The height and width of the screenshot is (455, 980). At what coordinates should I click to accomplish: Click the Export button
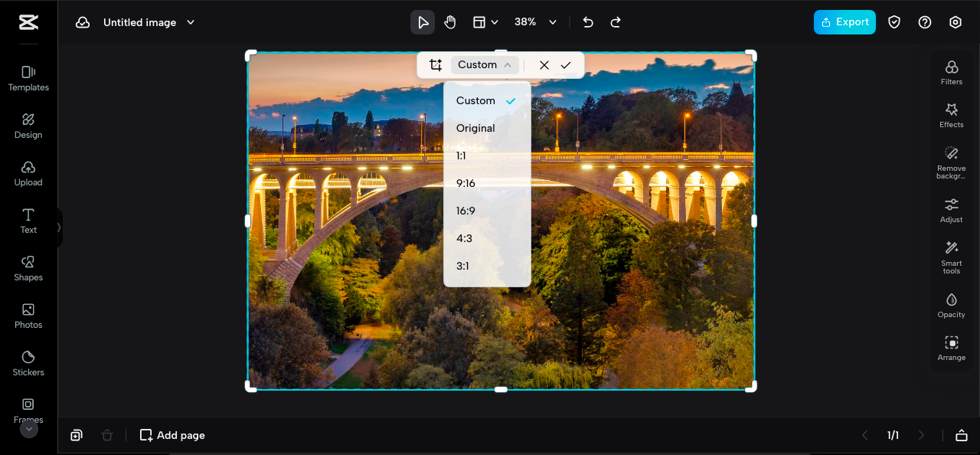[x=844, y=22]
